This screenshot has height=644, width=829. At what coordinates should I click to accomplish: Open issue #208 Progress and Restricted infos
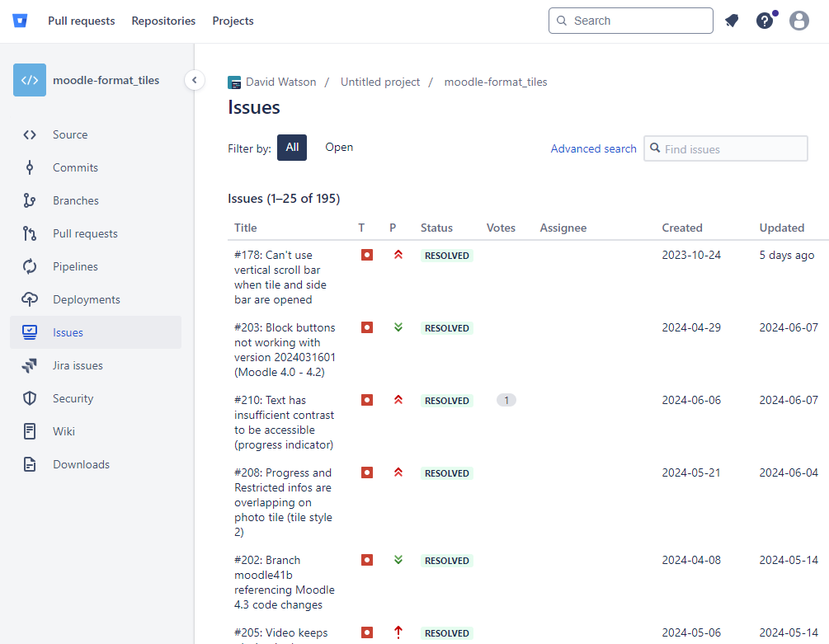tap(284, 502)
